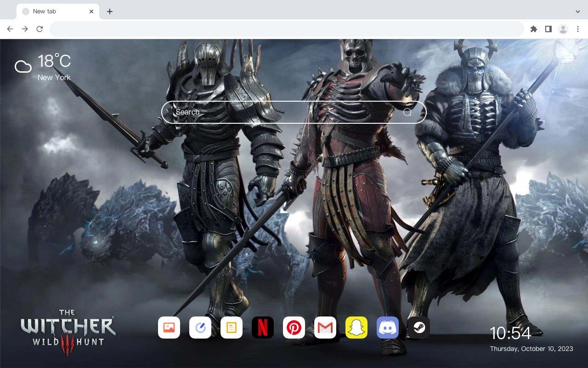Image resolution: width=588 pixels, height=368 pixels.
Task: Click the Thursday, October 10, 2023 date
Action: (531, 349)
